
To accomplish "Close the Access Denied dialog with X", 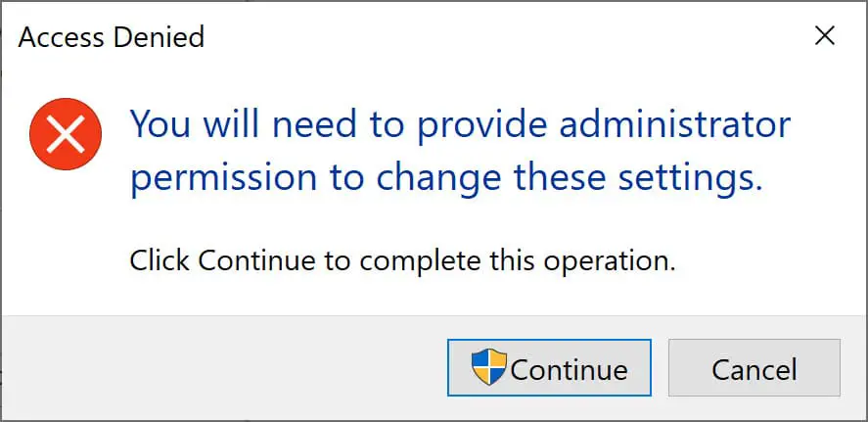I will [x=825, y=37].
